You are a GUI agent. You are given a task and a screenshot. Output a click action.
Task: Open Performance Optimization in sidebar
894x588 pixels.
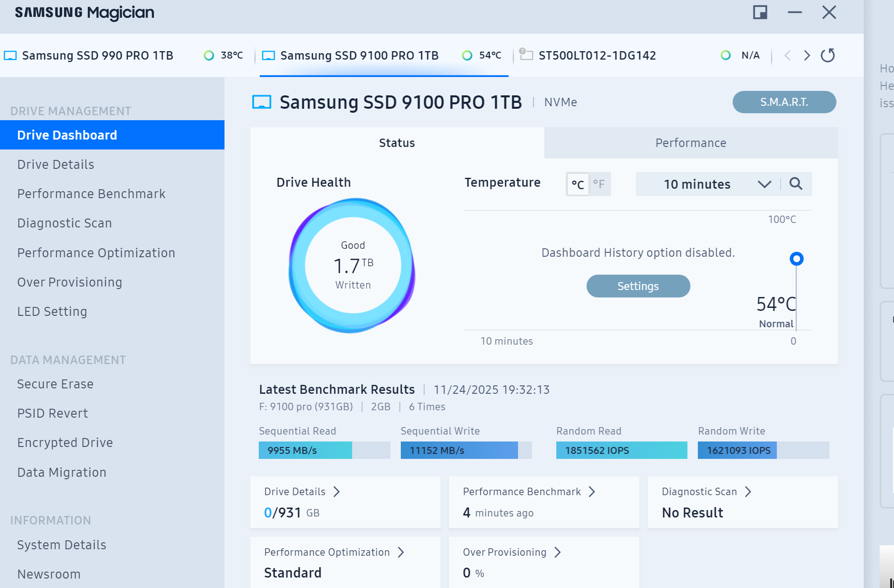pyautogui.click(x=112, y=253)
